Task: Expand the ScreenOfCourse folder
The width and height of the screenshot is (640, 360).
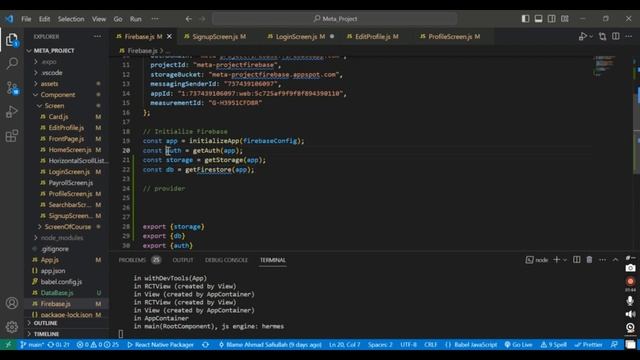Action: coord(67,227)
